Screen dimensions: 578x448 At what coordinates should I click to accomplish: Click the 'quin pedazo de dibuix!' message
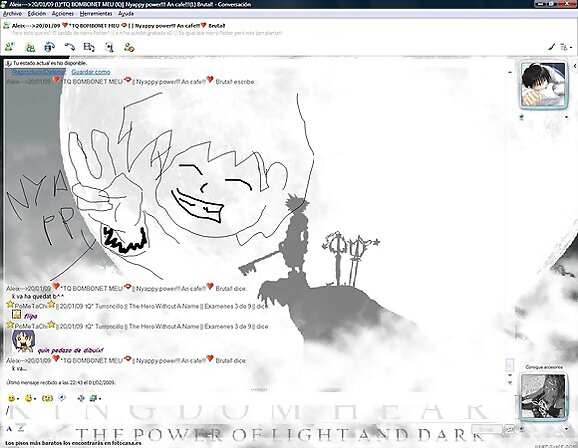pyautogui.click(x=70, y=350)
